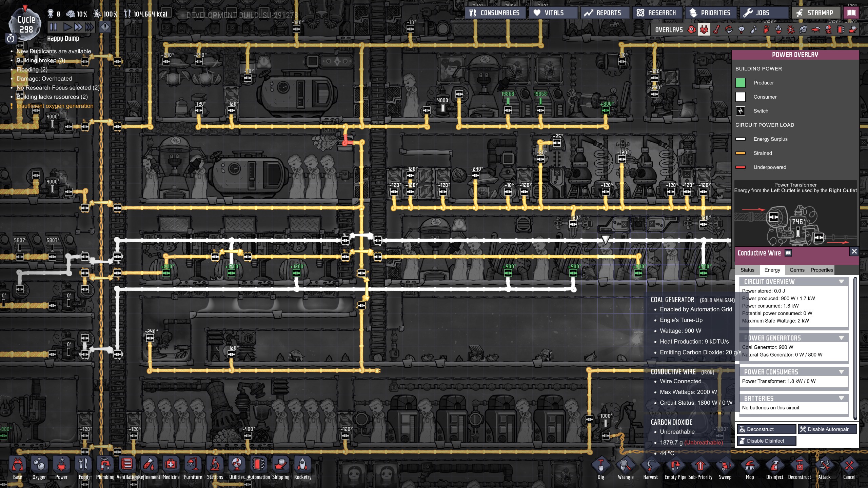Toggle the Rooms overlay
The height and width of the screenshot is (488, 868).
pyautogui.click(x=815, y=30)
